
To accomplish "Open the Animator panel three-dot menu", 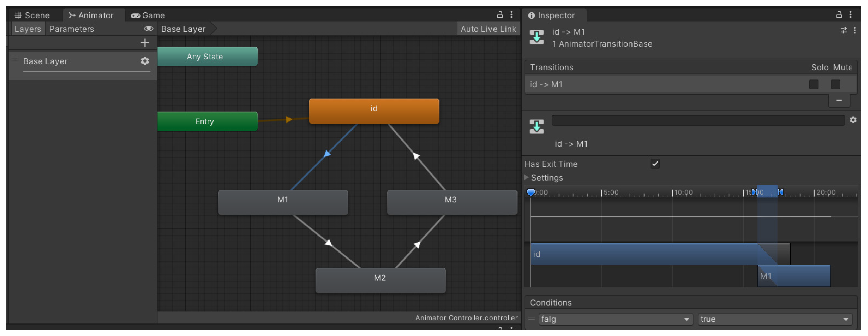I will (x=511, y=14).
